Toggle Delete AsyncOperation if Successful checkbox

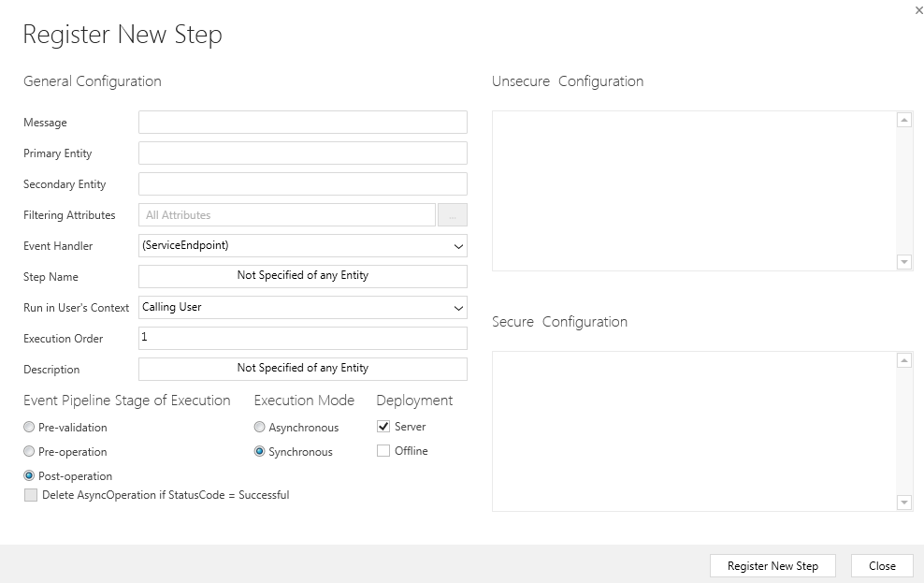tap(31, 495)
